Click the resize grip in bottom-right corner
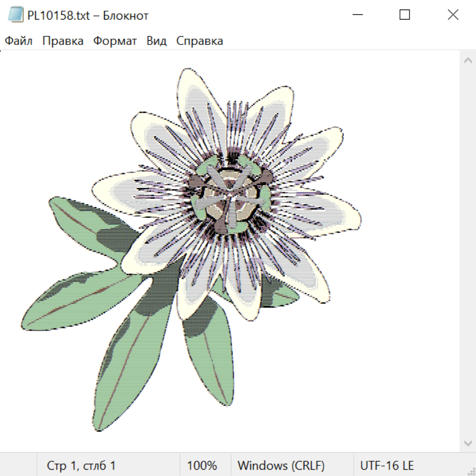The width and height of the screenshot is (476, 476). pyautogui.click(x=471, y=471)
